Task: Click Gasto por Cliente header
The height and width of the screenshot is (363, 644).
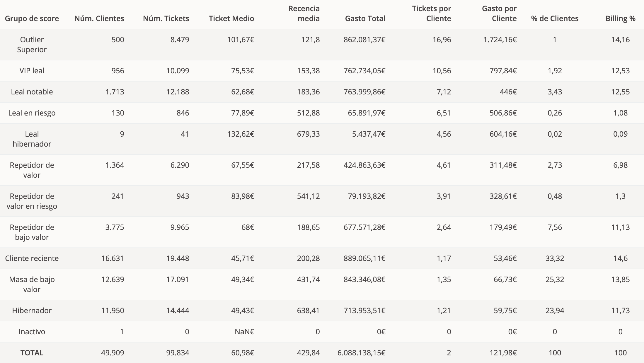Action: (x=499, y=13)
